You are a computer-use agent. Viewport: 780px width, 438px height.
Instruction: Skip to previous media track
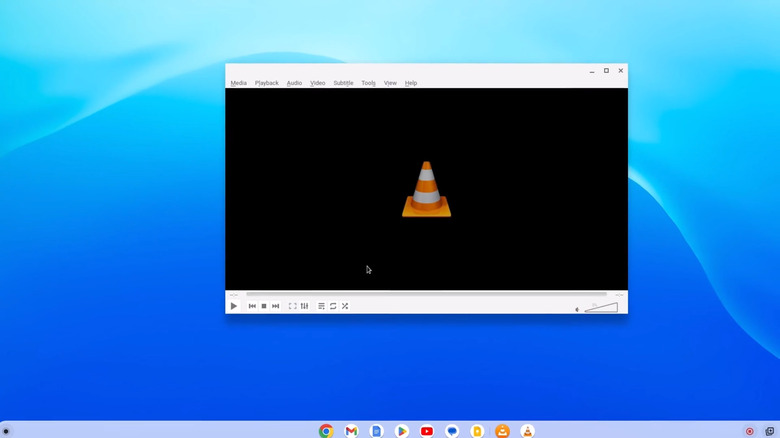[x=252, y=306]
